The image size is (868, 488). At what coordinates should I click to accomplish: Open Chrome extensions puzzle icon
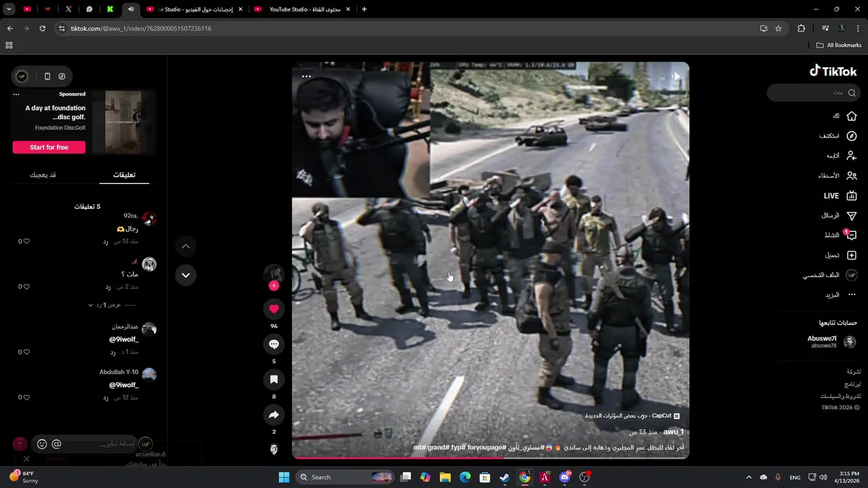tap(801, 28)
